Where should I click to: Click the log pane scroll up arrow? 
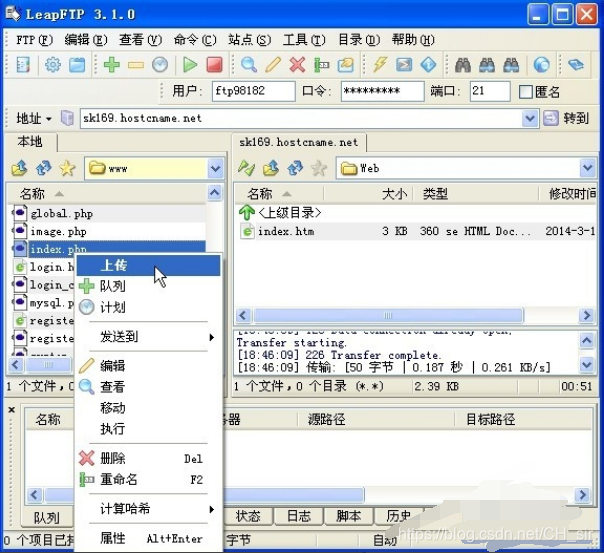(587, 340)
